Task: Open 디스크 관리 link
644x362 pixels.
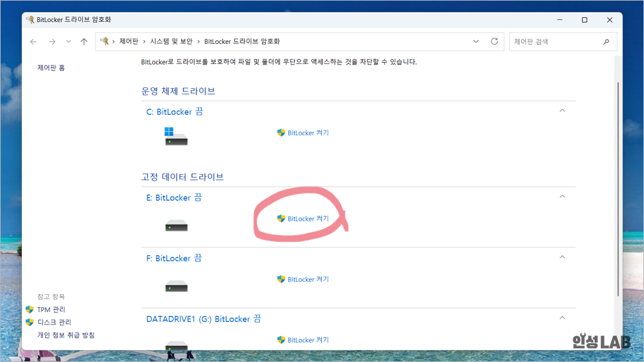Action: click(54, 322)
